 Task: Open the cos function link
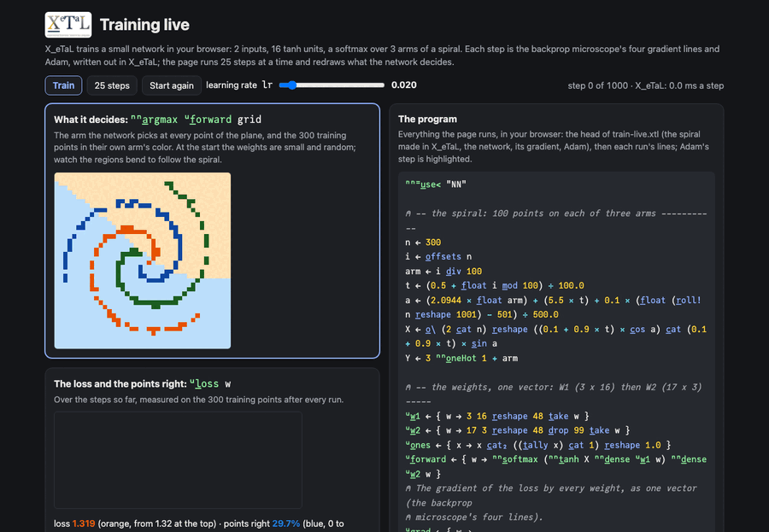637,329
